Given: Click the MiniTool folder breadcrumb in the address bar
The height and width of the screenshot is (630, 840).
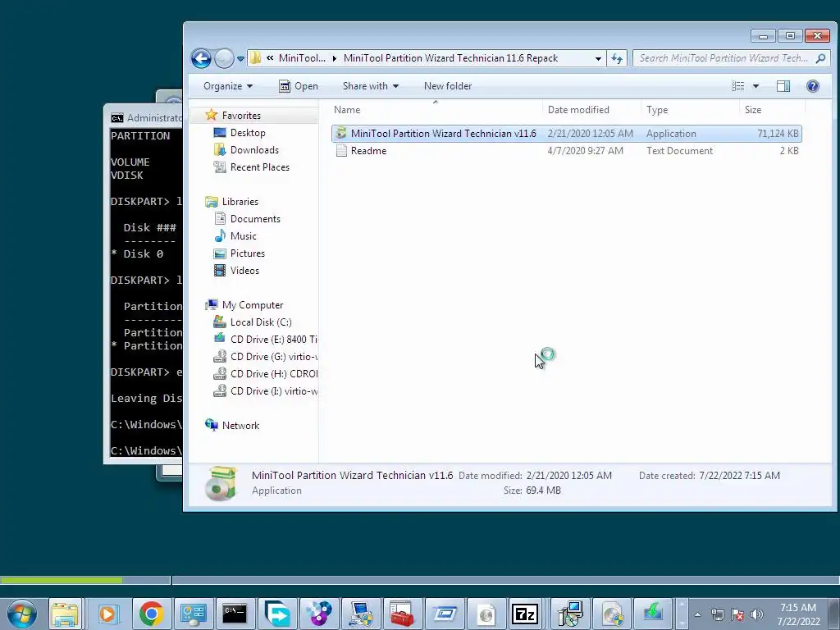Looking at the screenshot, I should coord(302,58).
